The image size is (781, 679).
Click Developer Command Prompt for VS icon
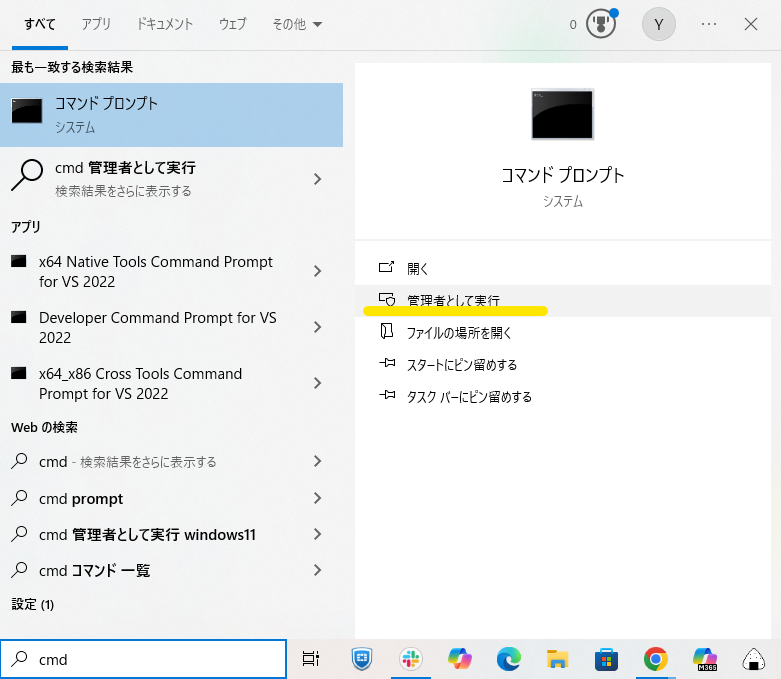[x=19, y=317]
